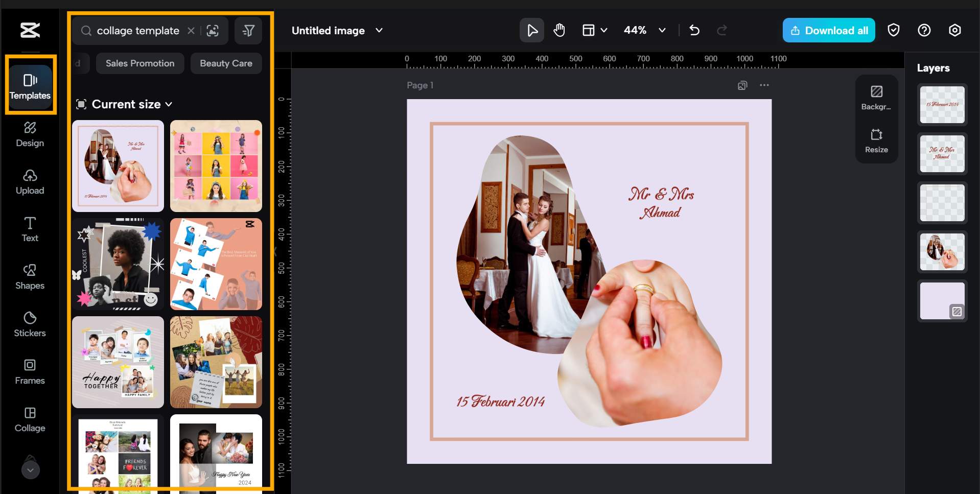Select the Hand tool in the toolbar

pyautogui.click(x=559, y=30)
